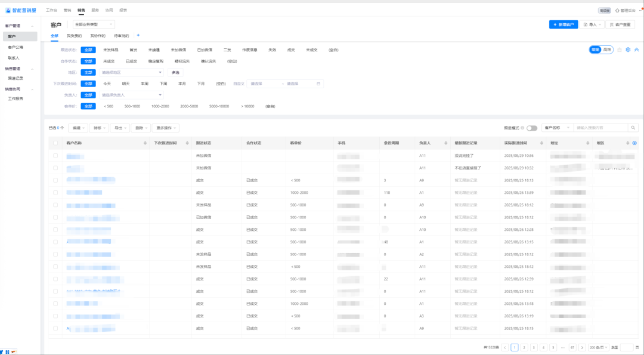The height and width of the screenshot is (355, 644).
Task: Open filter settings gear icon
Action: pos(628,50)
